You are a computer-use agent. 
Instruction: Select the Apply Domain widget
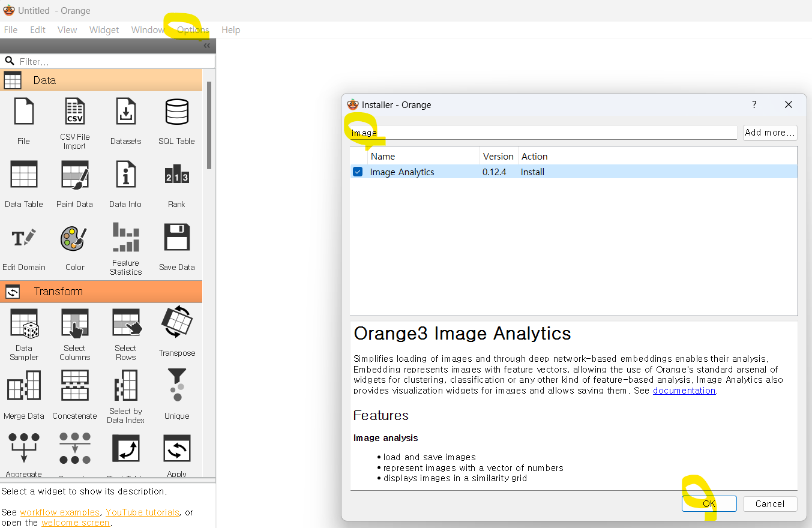click(176, 455)
